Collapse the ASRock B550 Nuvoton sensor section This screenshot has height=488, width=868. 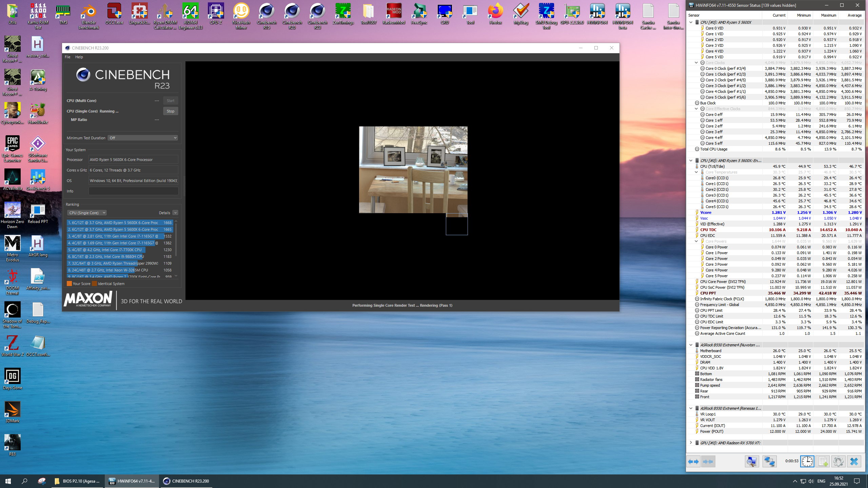[691, 345]
